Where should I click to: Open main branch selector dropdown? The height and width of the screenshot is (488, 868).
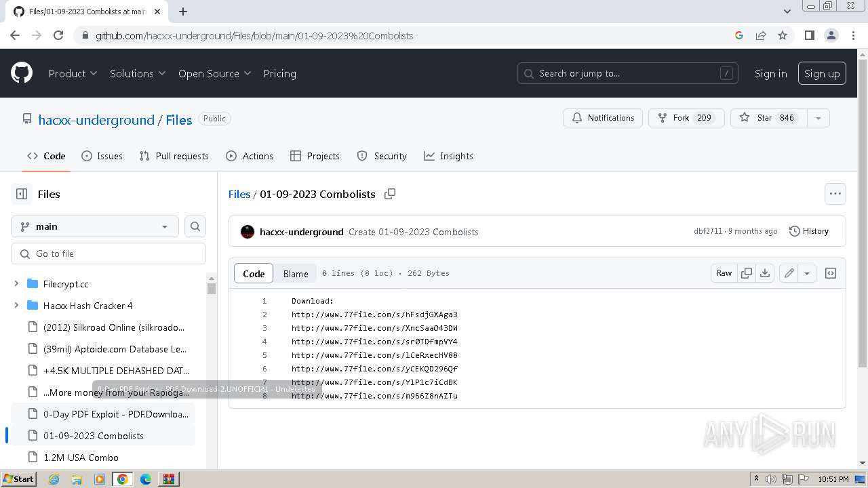95,226
